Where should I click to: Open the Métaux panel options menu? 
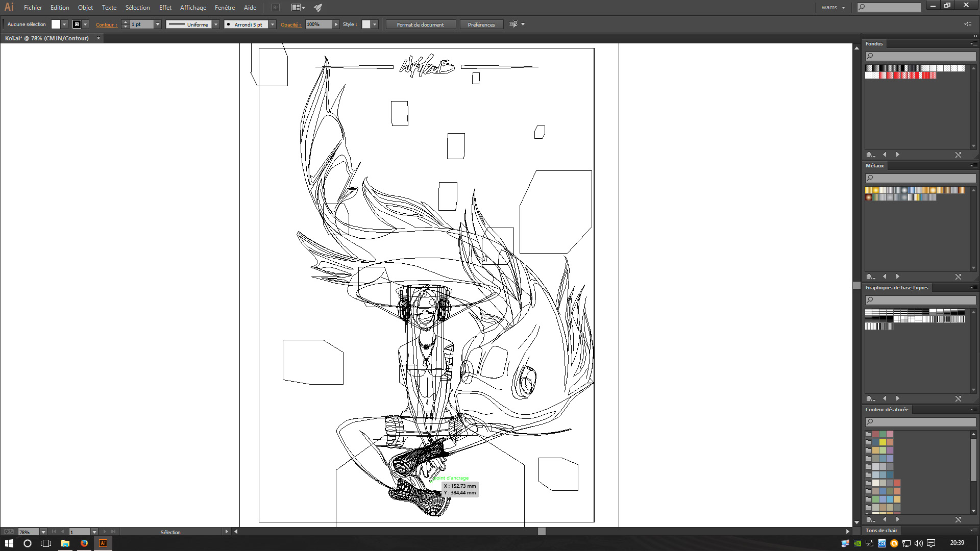click(x=974, y=166)
